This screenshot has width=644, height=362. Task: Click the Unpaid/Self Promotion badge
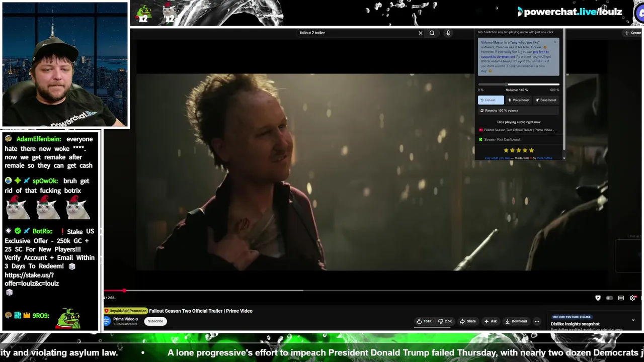click(x=126, y=311)
